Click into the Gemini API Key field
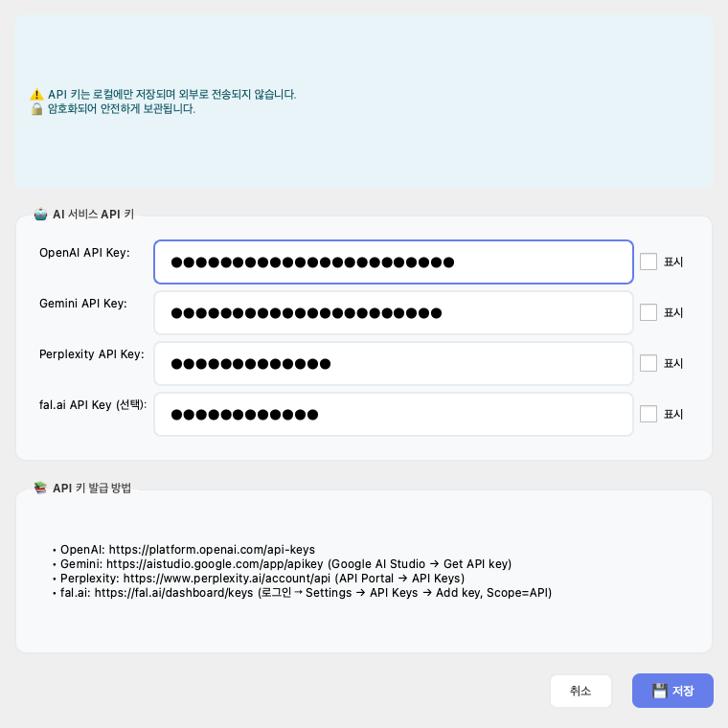This screenshot has height=728, width=728. click(393, 312)
